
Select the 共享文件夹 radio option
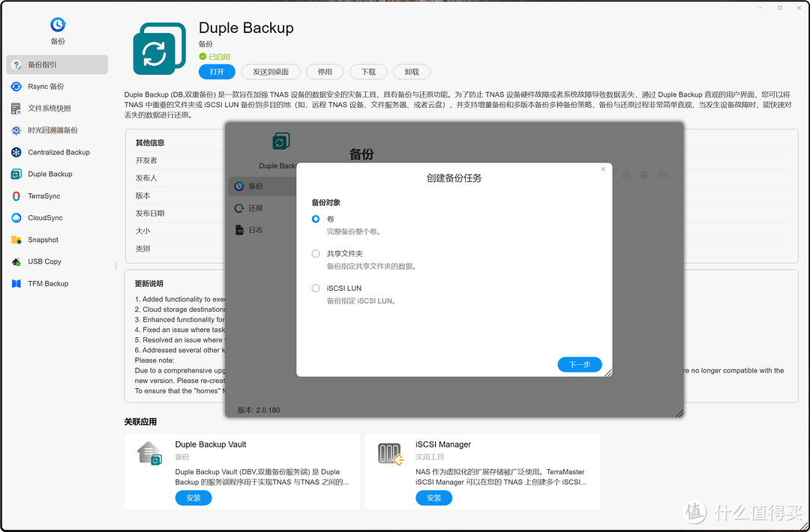316,253
